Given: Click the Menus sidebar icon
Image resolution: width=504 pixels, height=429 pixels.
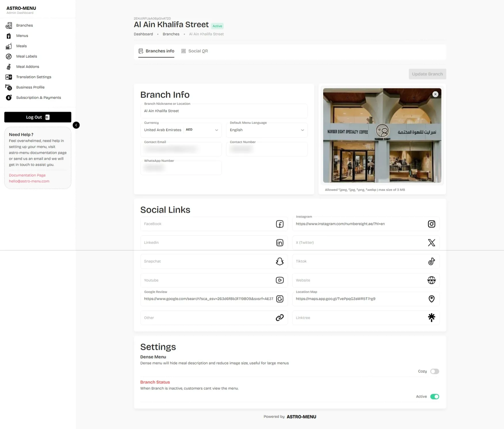Looking at the screenshot, I should pyautogui.click(x=9, y=36).
